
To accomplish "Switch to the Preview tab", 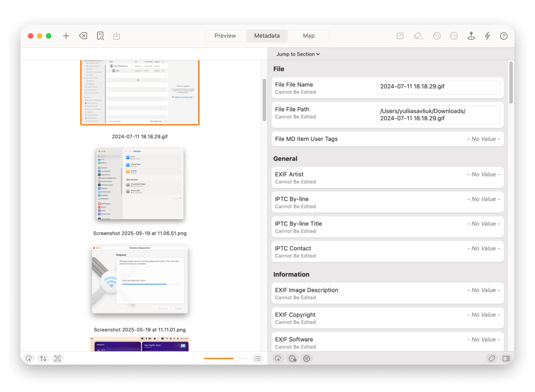I will (225, 36).
